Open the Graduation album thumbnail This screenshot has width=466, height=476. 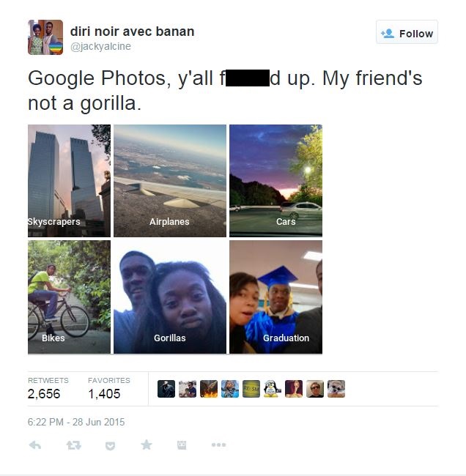click(x=275, y=297)
